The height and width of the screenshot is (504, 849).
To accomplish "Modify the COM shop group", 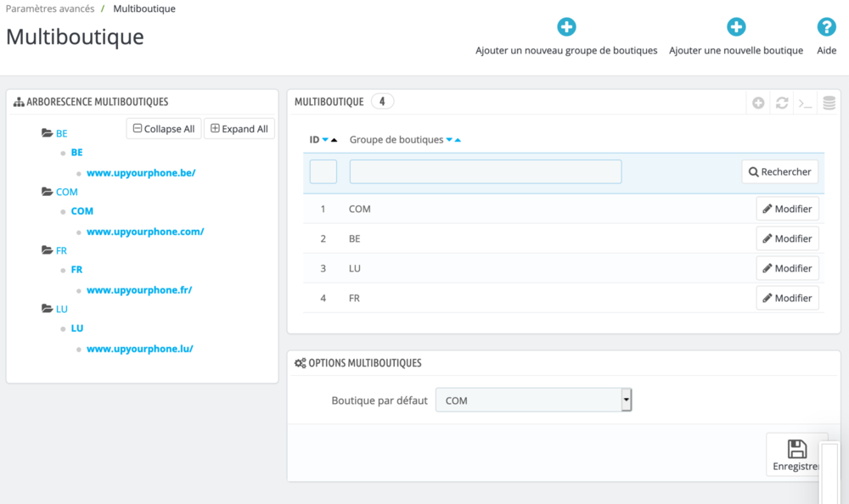I will click(787, 209).
